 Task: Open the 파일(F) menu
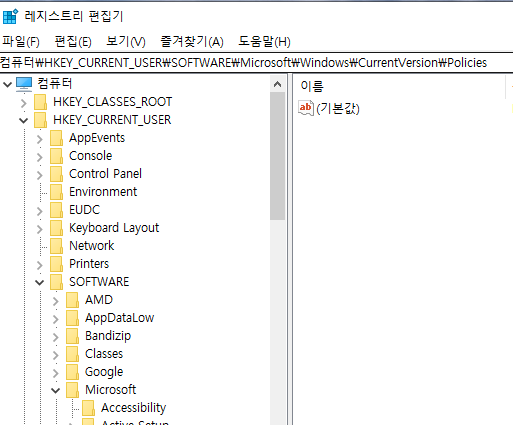21,42
